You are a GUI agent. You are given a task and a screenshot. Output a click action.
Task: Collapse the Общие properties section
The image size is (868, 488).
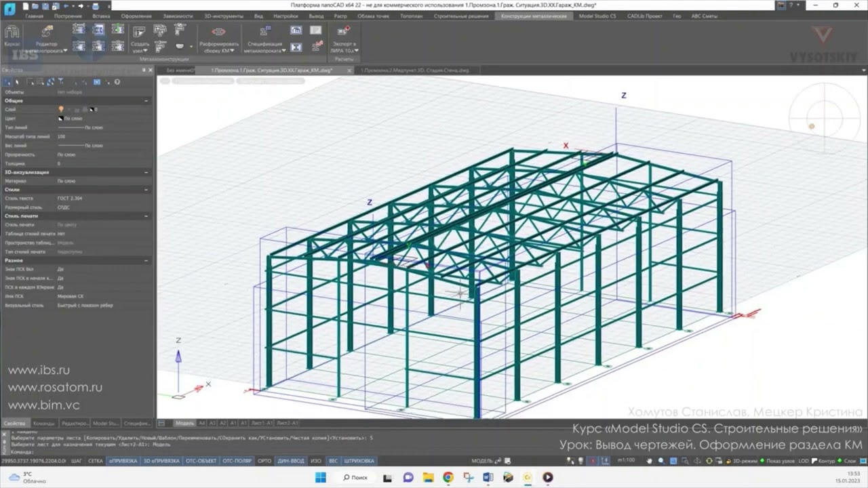146,101
